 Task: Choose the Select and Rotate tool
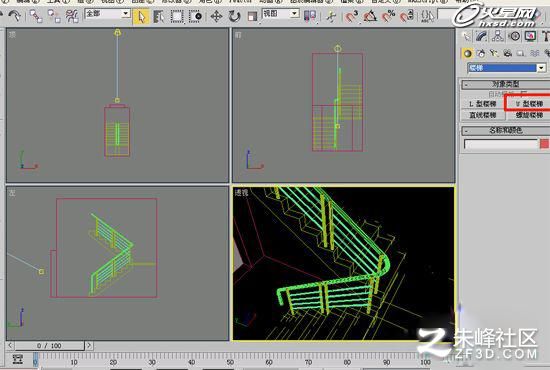click(x=234, y=16)
